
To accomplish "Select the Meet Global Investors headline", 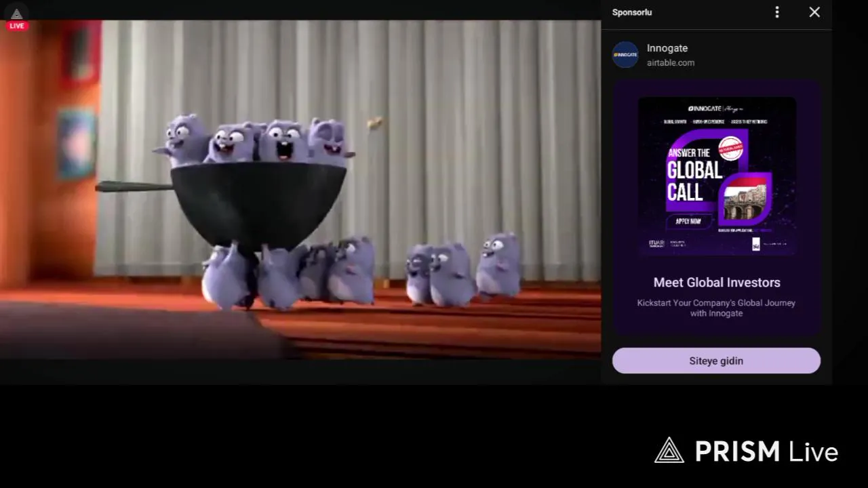I will tap(717, 283).
